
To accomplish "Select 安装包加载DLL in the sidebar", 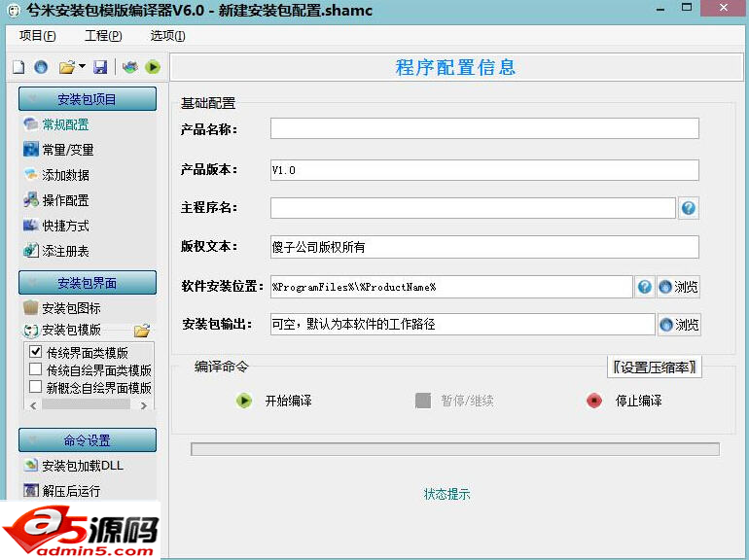I will (x=74, y=466).
